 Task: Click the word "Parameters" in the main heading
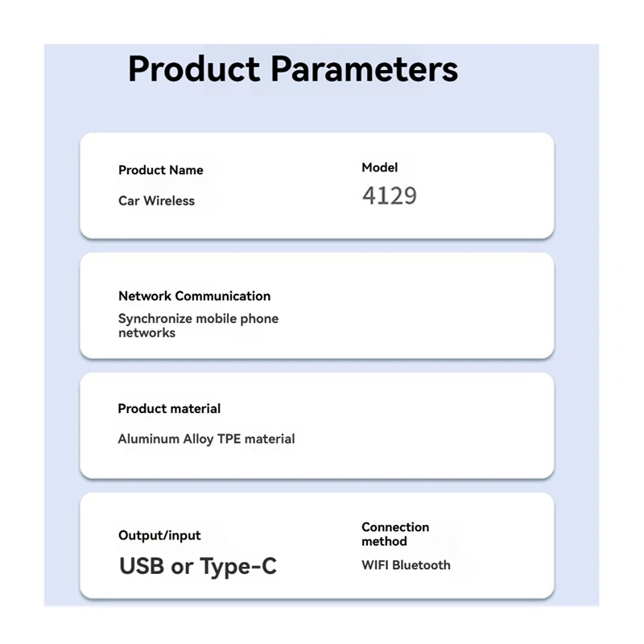click(364, 68)
